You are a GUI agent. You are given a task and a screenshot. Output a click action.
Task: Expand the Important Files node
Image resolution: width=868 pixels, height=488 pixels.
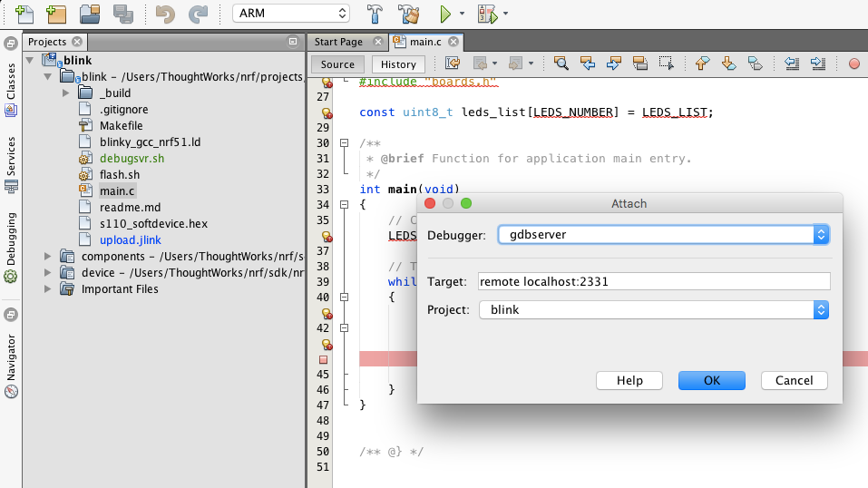click(x=47, y=289)
